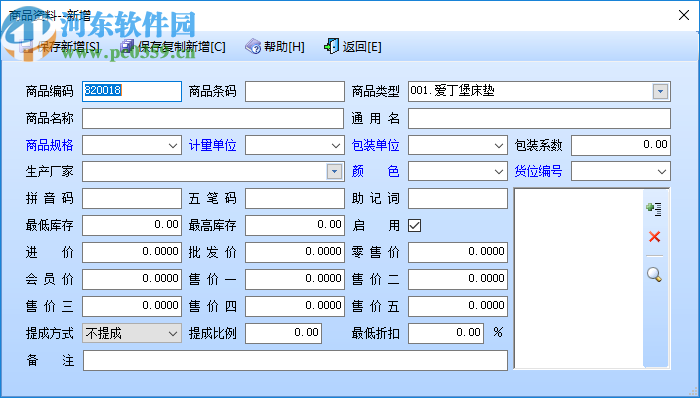The height and width of the screenshot is (398, 700).
Task: Open the 商品类型 dropdown
Action: [x=660, y=92]
